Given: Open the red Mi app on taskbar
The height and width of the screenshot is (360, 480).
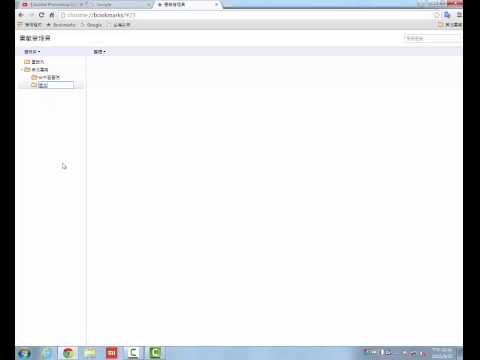Looking at the screenshot, I should (x=112, y=353).
